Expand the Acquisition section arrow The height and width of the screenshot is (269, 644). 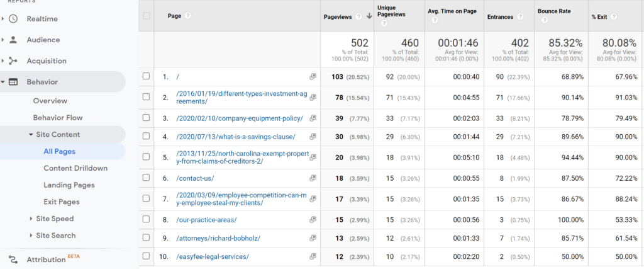point(3,61)
